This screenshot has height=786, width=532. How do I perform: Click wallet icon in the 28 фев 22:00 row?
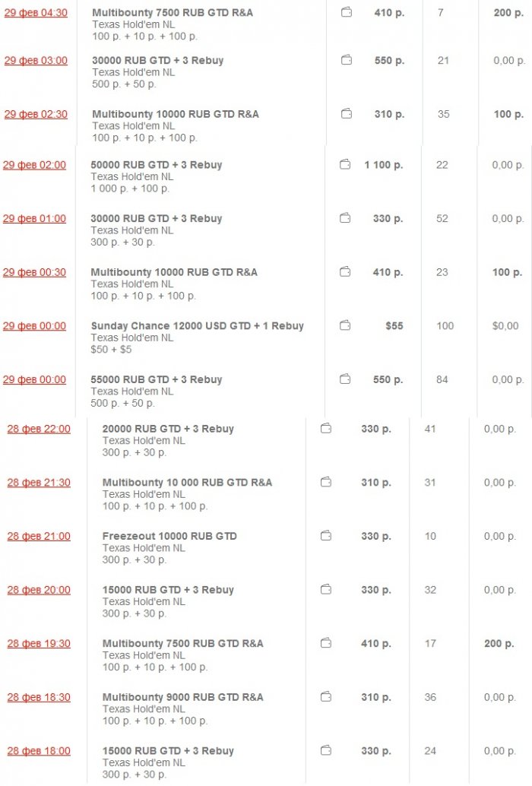point(326,429)
